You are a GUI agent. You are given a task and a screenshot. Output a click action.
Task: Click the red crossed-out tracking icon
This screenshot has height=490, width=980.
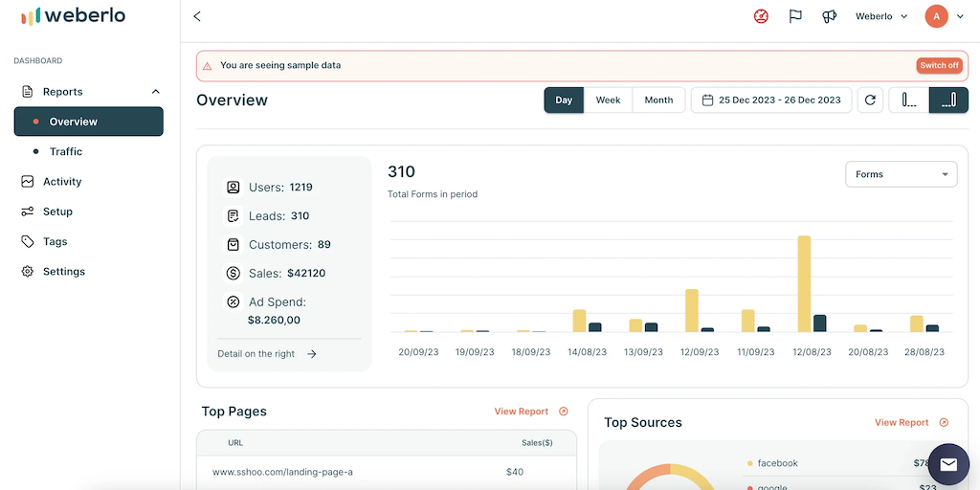(x=761, y=16)
